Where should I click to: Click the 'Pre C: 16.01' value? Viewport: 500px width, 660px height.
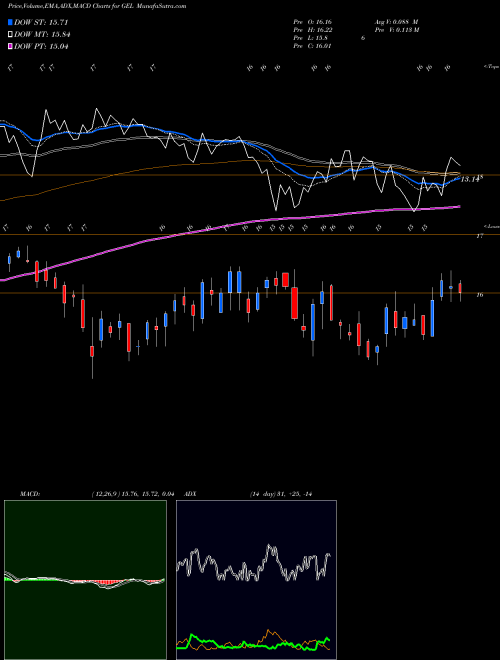click(x=312, y=46)
